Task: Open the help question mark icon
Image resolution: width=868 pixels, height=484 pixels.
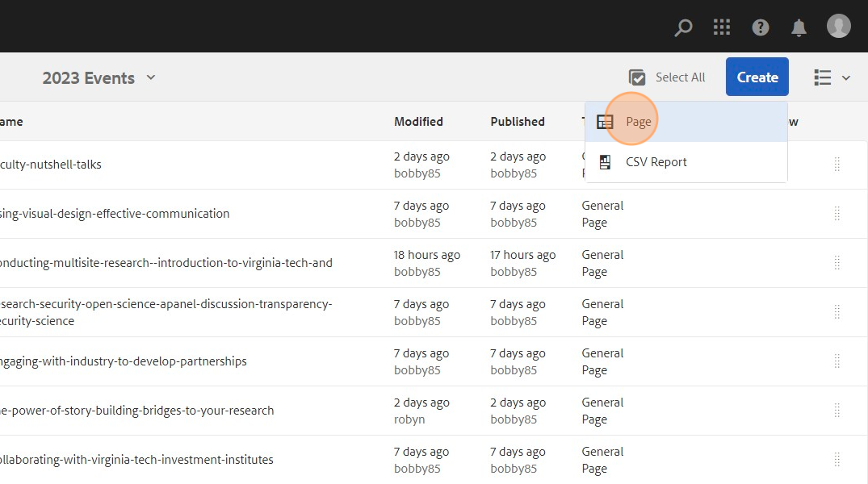Action: 761,27
